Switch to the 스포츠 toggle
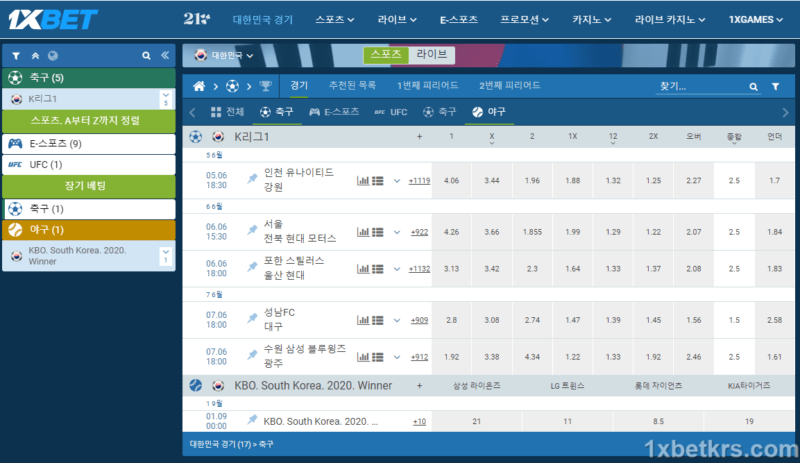Image resolution: width=800 pixels, height=463 pixels. pos(386,55)
